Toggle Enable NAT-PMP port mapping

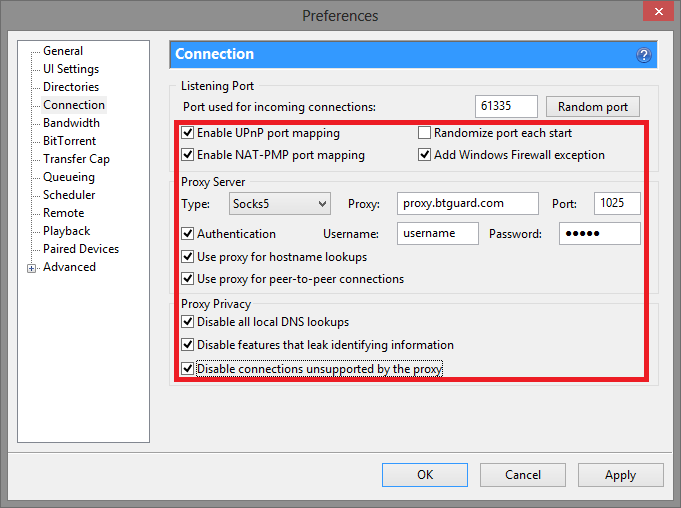tap(187, 155)
